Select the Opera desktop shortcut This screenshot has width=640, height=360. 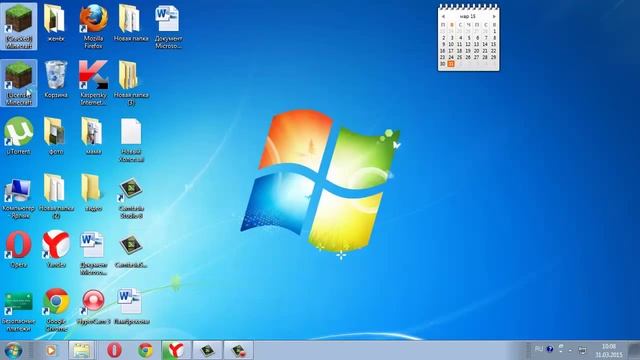(x=19, y=249)
